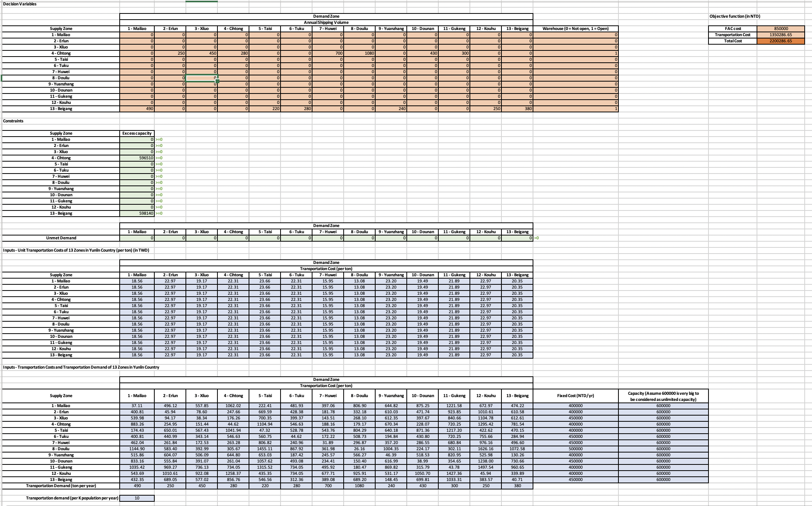The image size is (812, 506).
Task: Toggle the warehouse open flag for 13-Beigang
Action: tap(575, 109)
